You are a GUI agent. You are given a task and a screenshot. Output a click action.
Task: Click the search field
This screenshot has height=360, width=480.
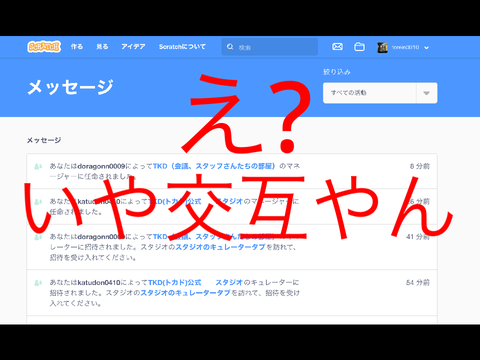point(270,47)
